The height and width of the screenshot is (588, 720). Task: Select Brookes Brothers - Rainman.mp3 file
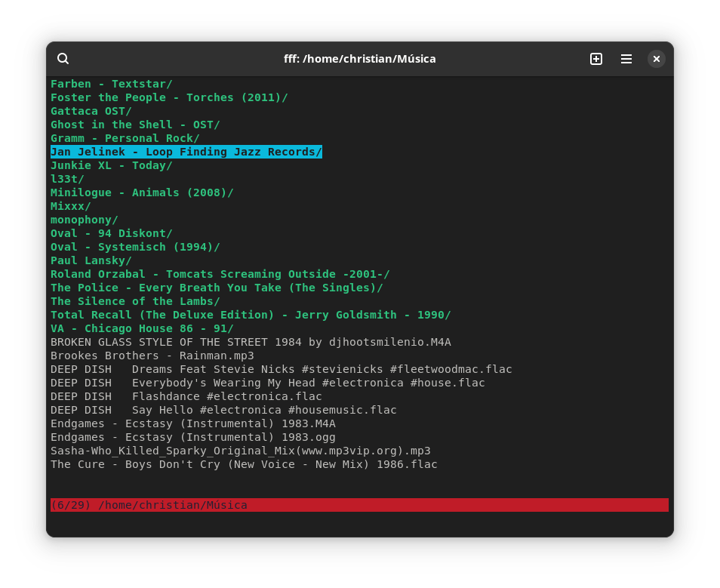(x=152, y=356)
